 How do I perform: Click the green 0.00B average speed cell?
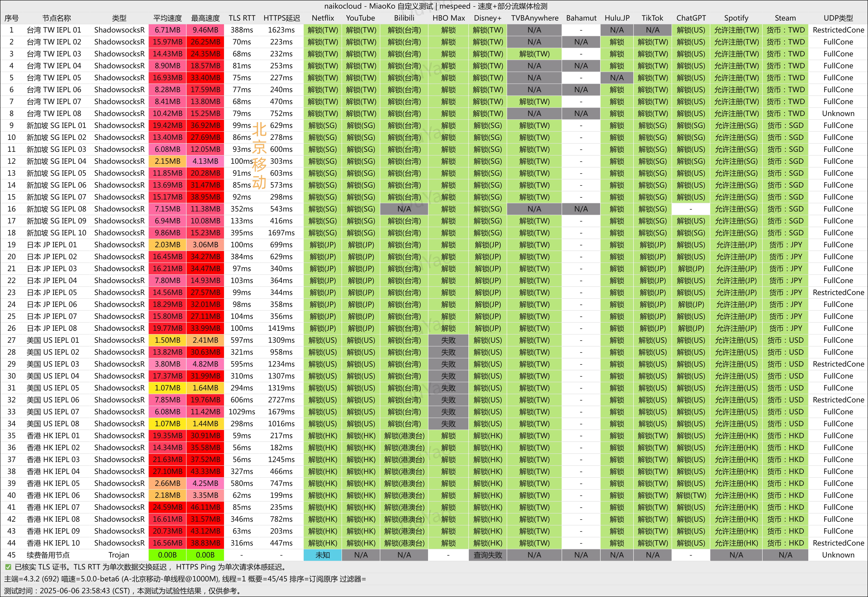[x=167, y=555]
